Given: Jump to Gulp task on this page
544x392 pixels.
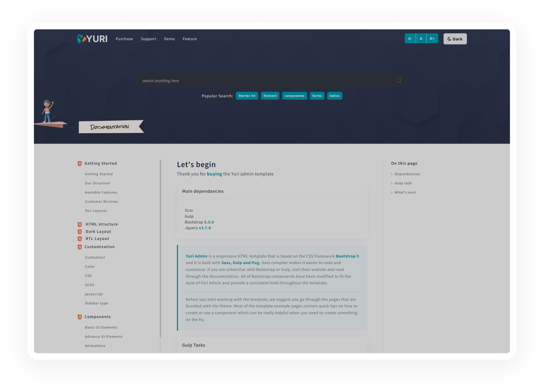Looking at the screenshot, I should pyautogui.click(x=403, y=183).
